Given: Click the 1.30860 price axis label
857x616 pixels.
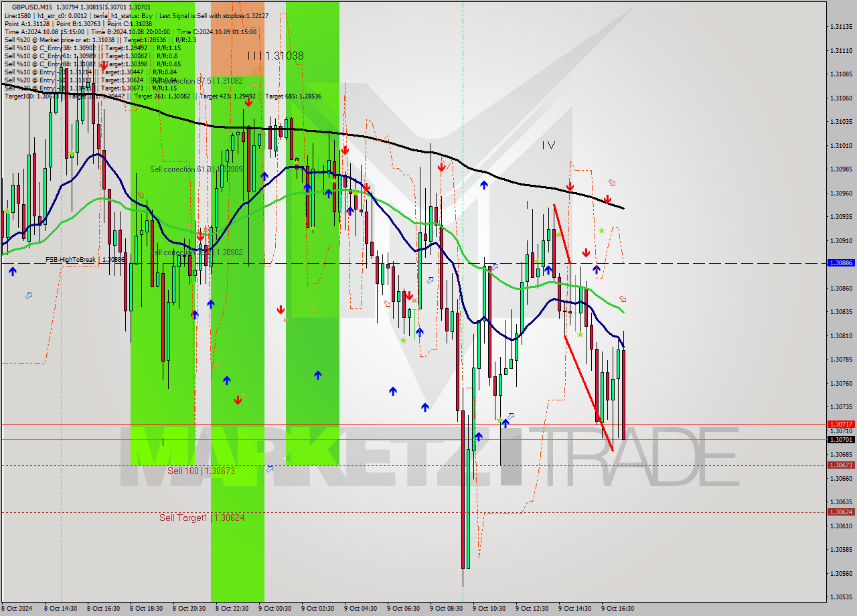Looking at the screenshot, I should 841,289.
